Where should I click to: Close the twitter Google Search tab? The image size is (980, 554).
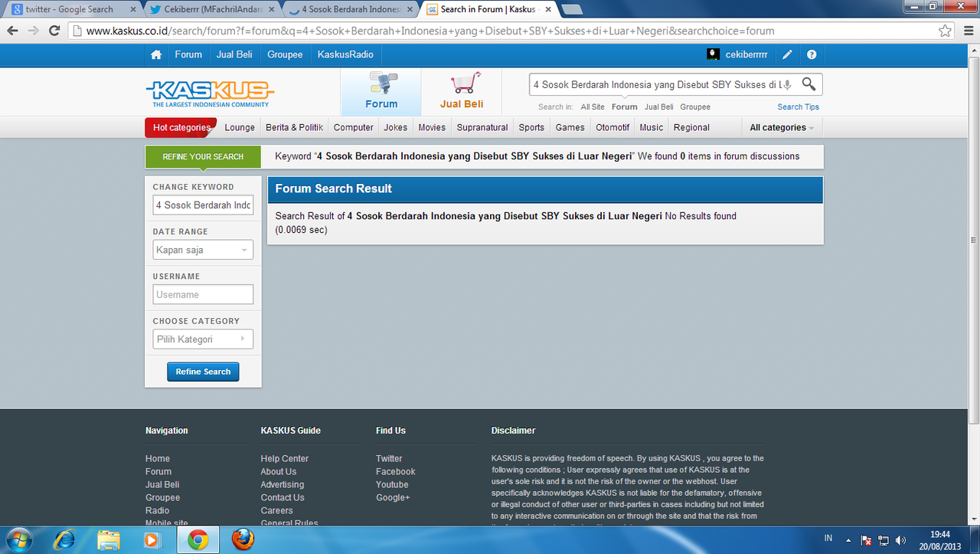click(132, 9)
